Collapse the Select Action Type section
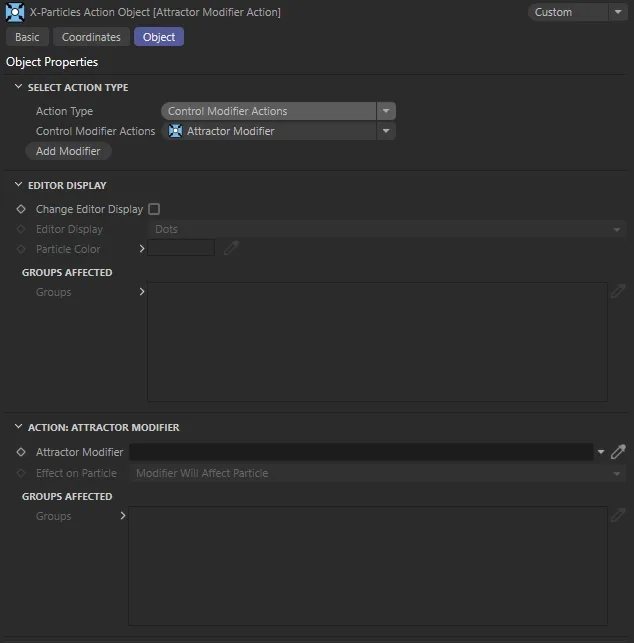The width and height of the screenshot is (634, 643). coord(18,88)
